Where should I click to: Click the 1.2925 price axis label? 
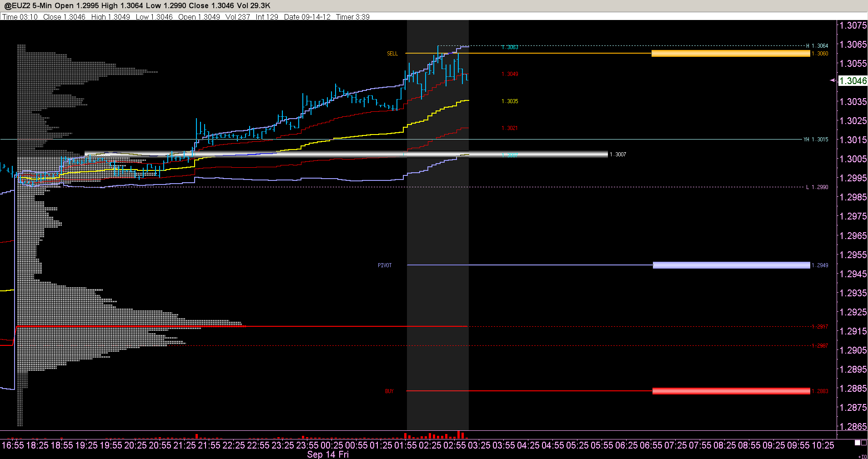pyautogui.click(x=853, y=312)
